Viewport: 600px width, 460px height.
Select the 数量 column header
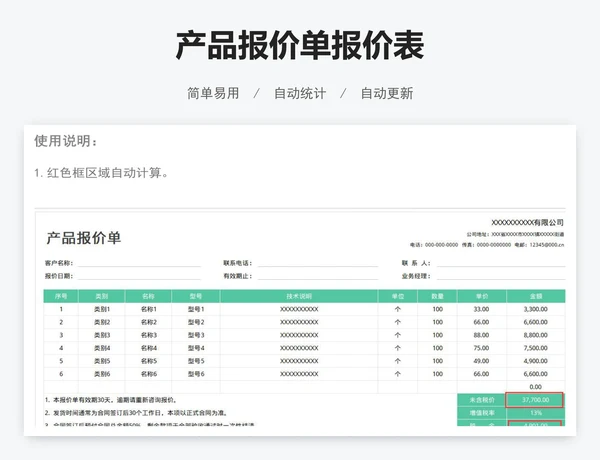[x=437, y=296]
